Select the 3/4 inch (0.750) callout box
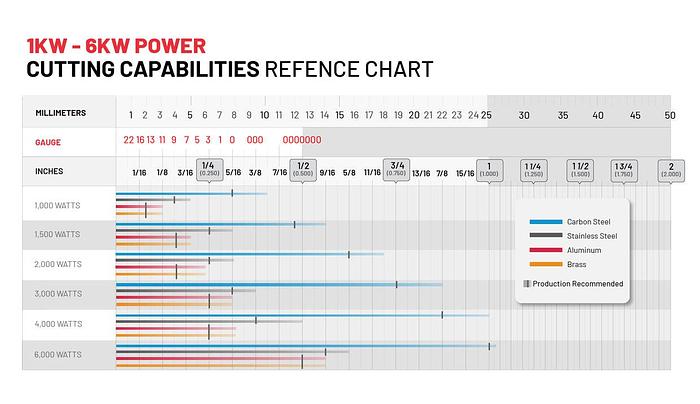 [398, 169]
